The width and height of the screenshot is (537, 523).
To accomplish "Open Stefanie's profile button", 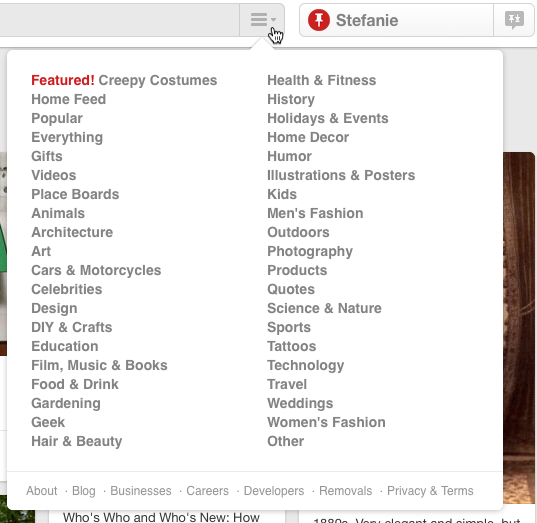I will pos(396,20).
